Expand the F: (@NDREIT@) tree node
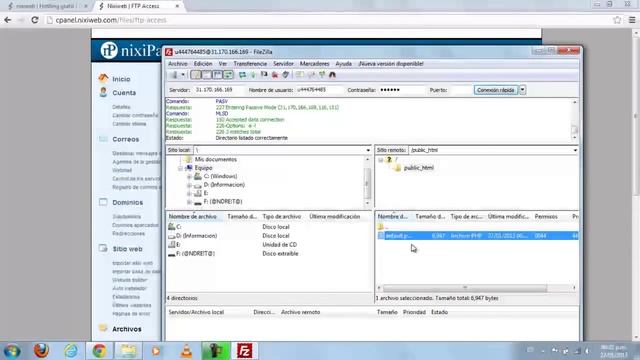This screenshot has width=640, height=360. tap(189, 202)
